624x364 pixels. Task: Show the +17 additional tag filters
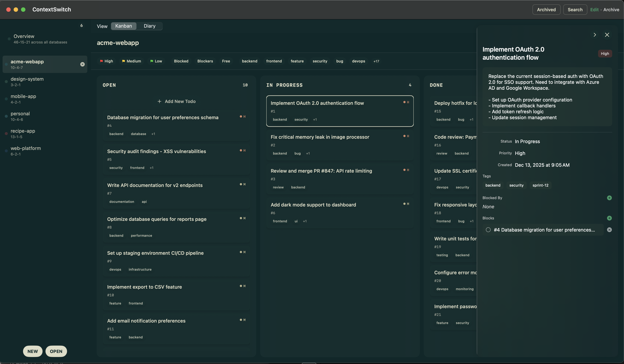[x=376, y=61]
